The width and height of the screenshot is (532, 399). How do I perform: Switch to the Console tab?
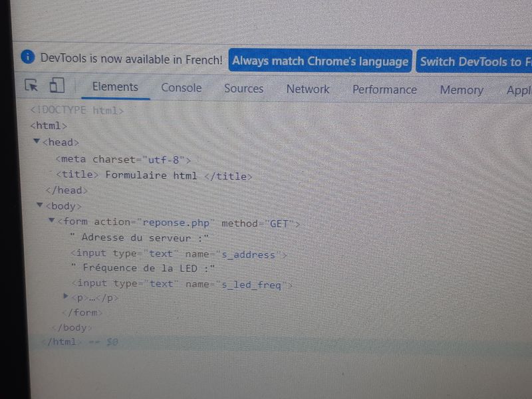pos(181,88)
